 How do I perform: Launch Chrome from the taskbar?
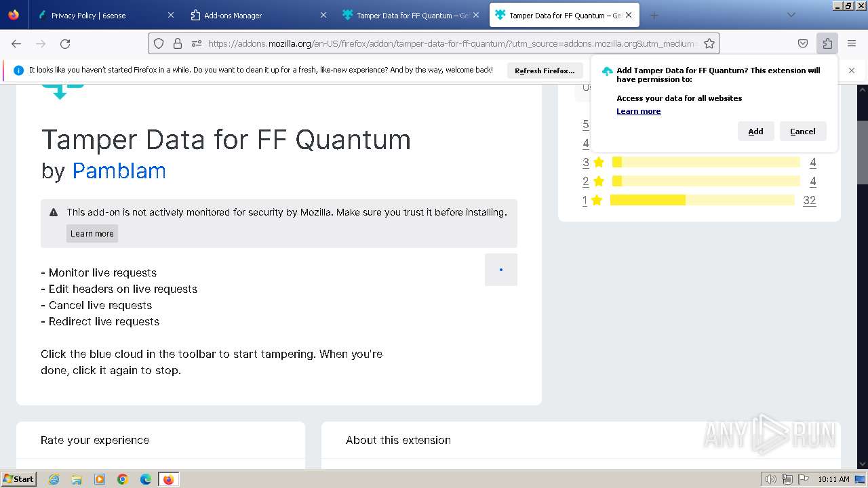[x=123, y=479]
